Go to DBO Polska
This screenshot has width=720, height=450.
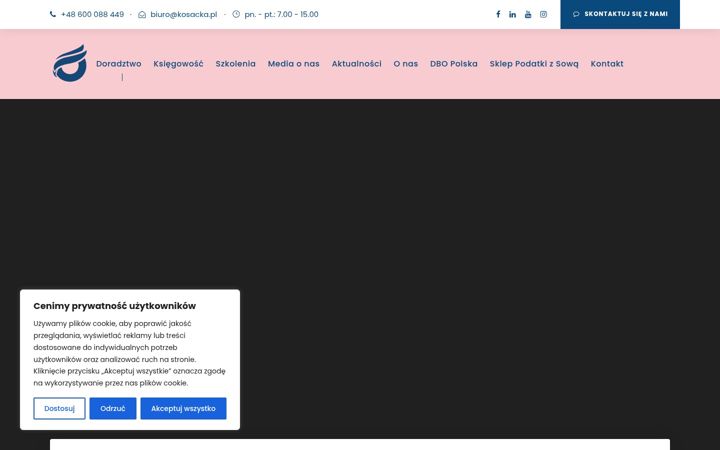point(454,64)
